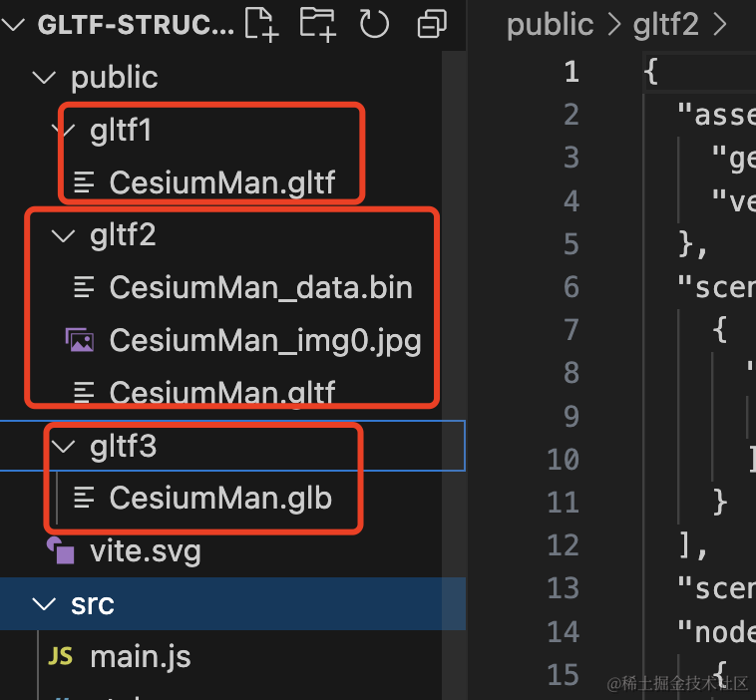Click the vite.svg file icon

[61, 550]
